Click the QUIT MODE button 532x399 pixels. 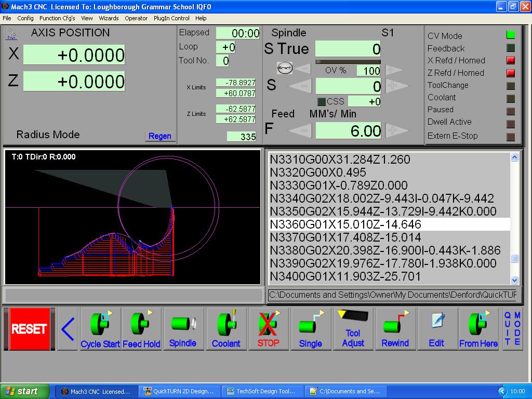tap(512, 328)
